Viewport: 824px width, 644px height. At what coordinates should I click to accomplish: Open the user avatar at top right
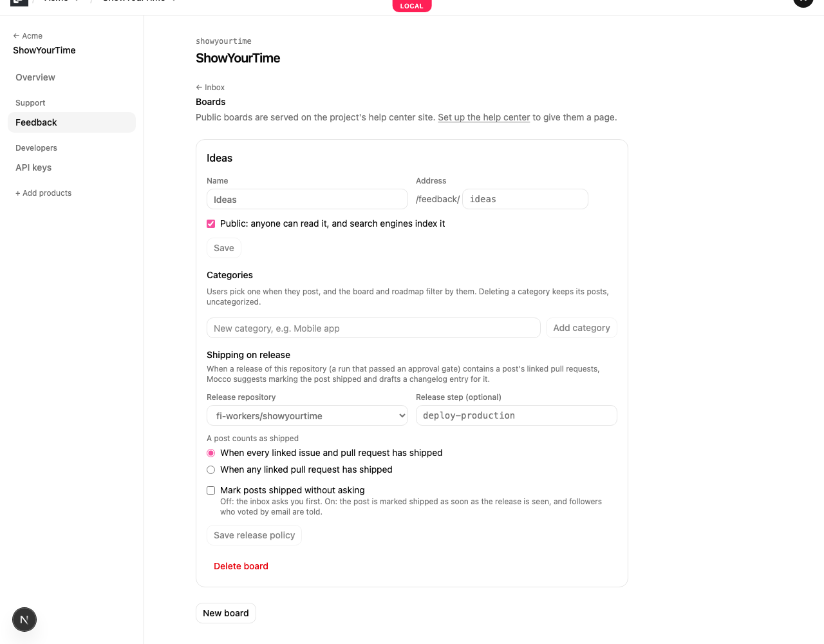tap(803, 3)
